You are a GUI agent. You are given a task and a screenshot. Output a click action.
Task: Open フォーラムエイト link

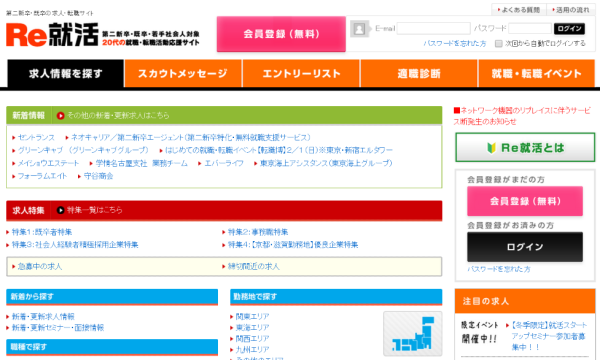coord(42,176)
